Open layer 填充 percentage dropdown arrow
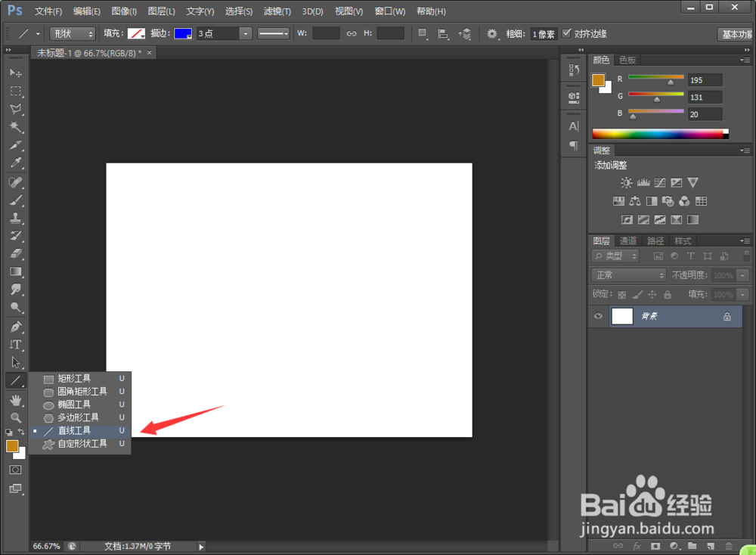This screenshot has width=756, height=555. click(x=743, y=295)
